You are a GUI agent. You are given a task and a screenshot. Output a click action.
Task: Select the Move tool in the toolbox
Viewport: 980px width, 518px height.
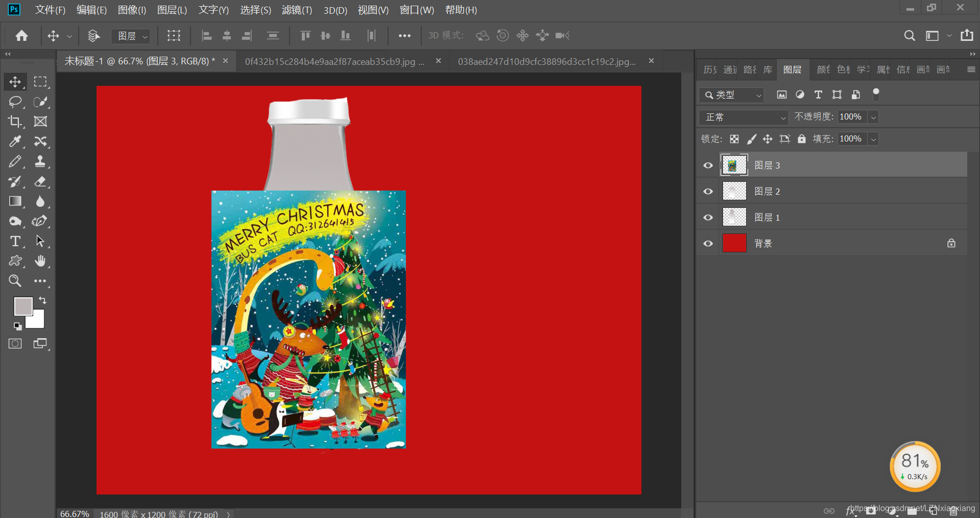point(15,82)
